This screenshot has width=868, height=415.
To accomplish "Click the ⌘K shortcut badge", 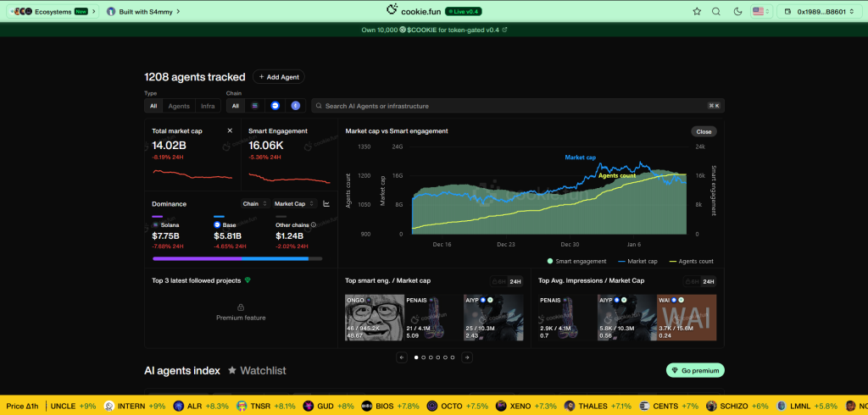I will (714, 106).
